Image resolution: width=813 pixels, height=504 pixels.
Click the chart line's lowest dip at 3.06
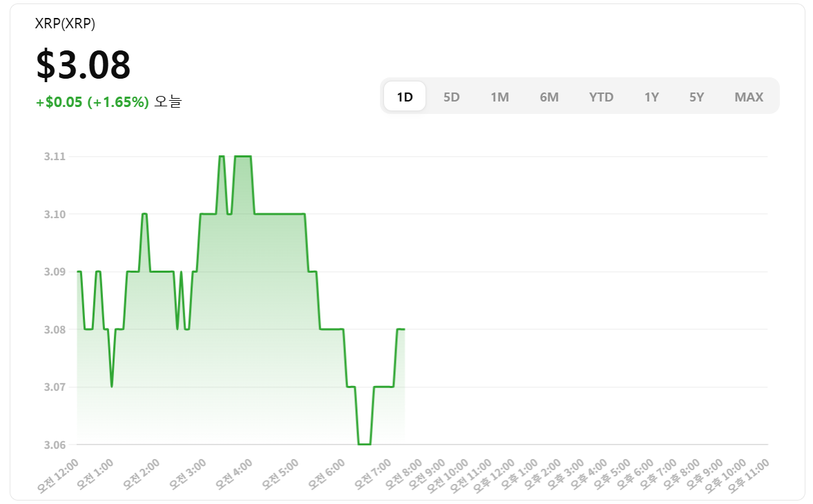pyautogui.click(x=364, y=444)
